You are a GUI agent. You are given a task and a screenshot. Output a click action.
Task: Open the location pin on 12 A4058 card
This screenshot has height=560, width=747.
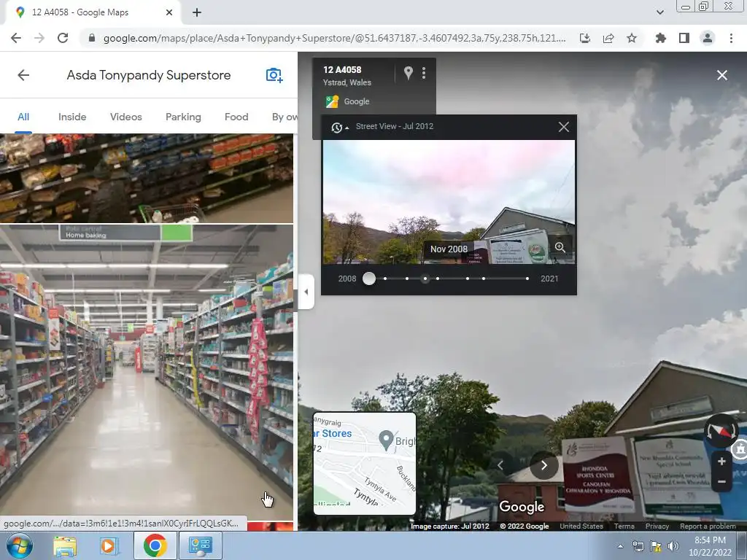click(x=409, y=72)
